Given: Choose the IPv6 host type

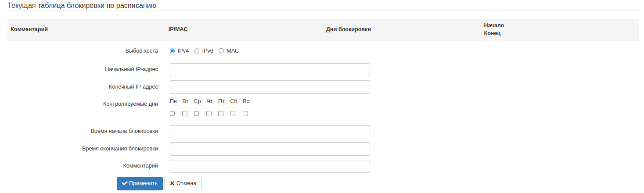Looking at the screenshot, I should click(x=197, y=51).
